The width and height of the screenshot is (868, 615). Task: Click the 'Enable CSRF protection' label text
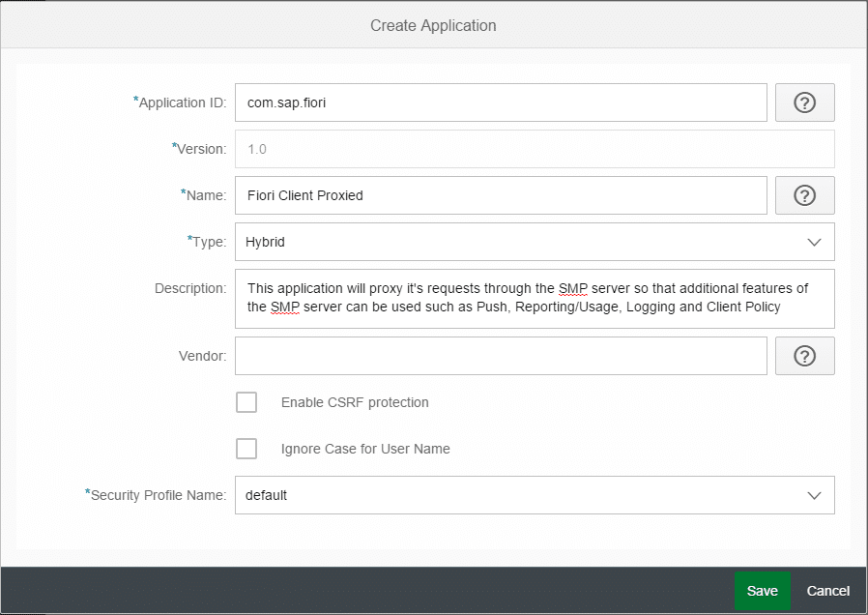pyautogui.click(x=355, y=402)
